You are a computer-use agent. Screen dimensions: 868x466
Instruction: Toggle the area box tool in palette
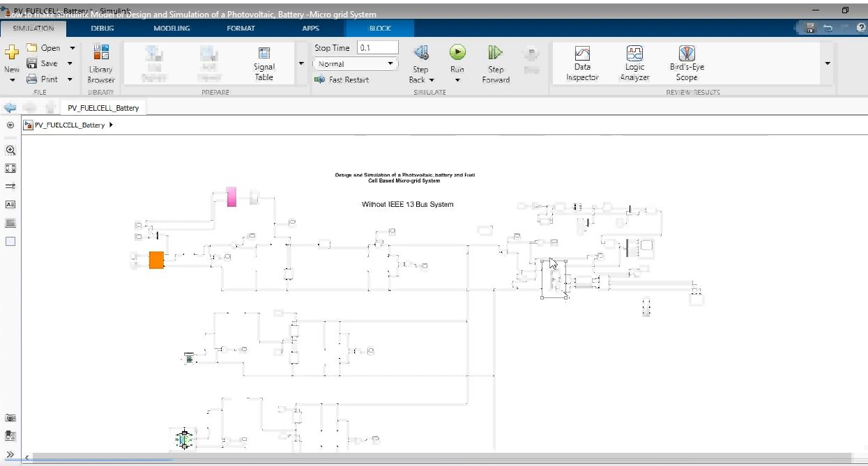pyautogui.click(x=10, y=242)
